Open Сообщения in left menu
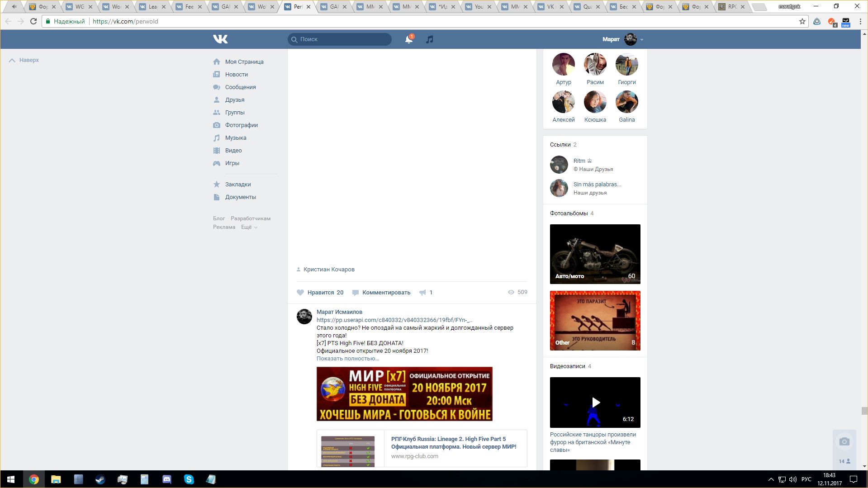This screenshot has height=488, width=868. (240, 87)
